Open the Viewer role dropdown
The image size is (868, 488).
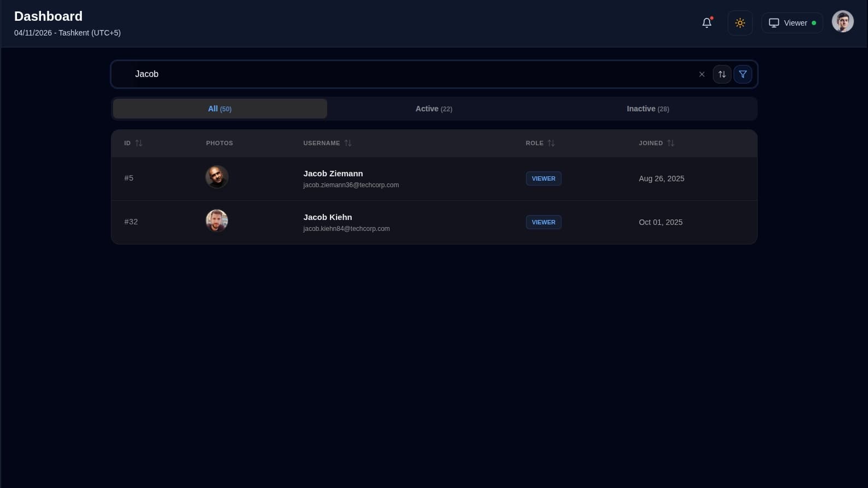[792, 23]
